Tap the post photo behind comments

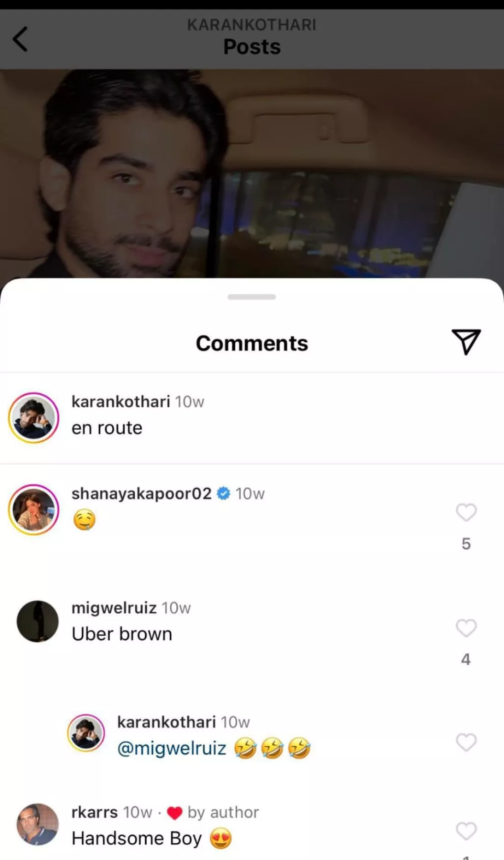click(x=252, y=173)
